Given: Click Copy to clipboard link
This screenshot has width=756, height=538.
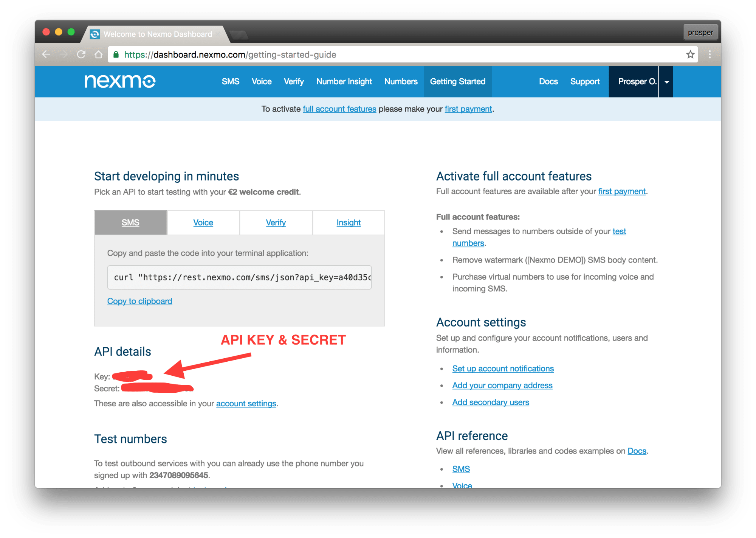Looking at the screenshot, I should tap(139, 301).
